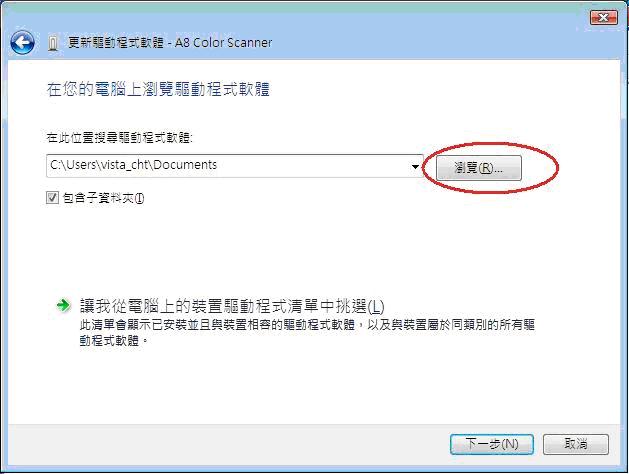The width and height of the screenshot is (629, 474).
Task: Select 讓我從電腦上的裝置驅動程式清單中挑選(L) link
Action: coord(232,307)
